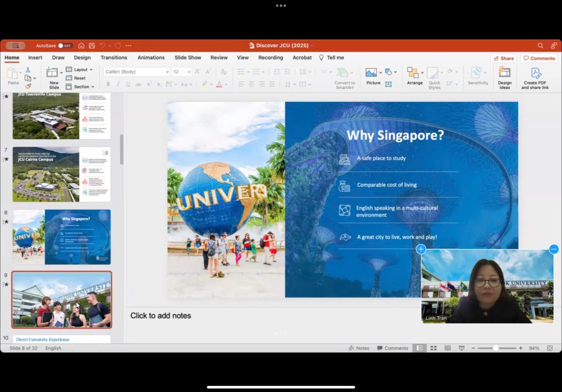Screen dimensions: 562x392
Task: Switch to Reading View icon
Action: (447, 348)
